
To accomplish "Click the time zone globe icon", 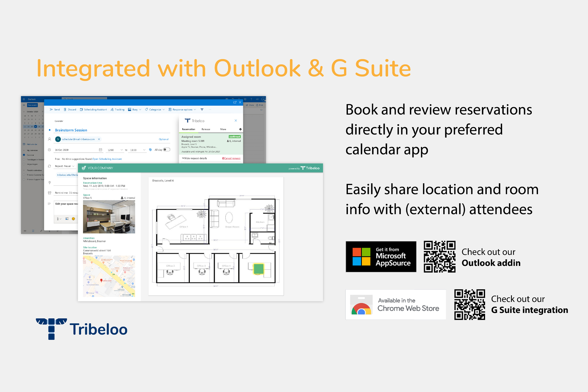I will click(x=150, y=150).
